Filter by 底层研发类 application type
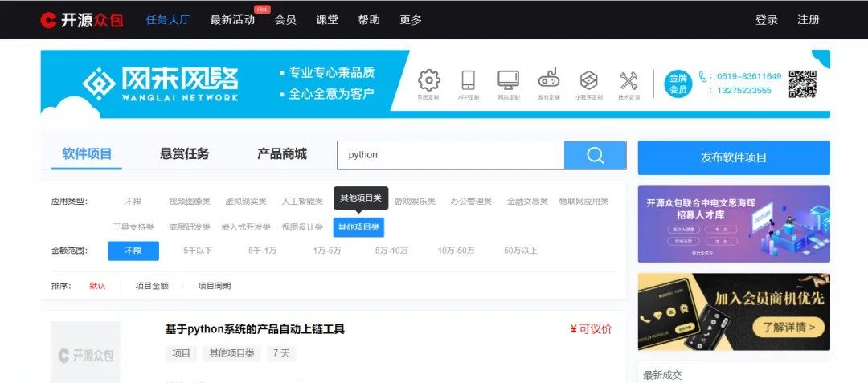Screen dimensions: 868x383 (190, 227)
